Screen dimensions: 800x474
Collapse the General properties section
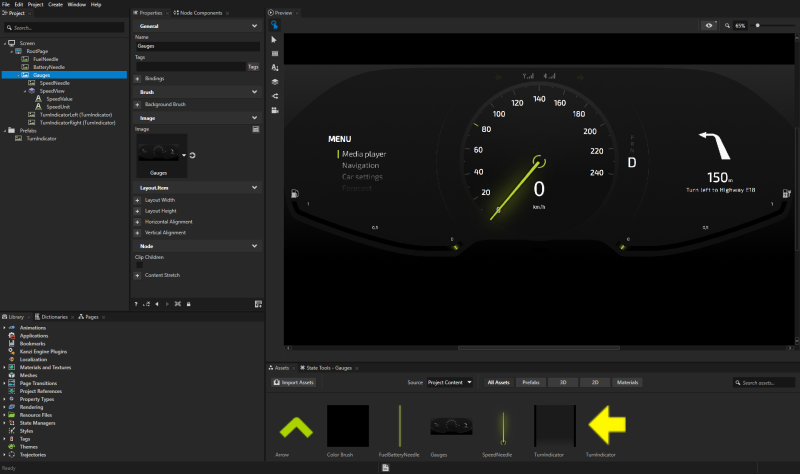click(x=256, y=25)
